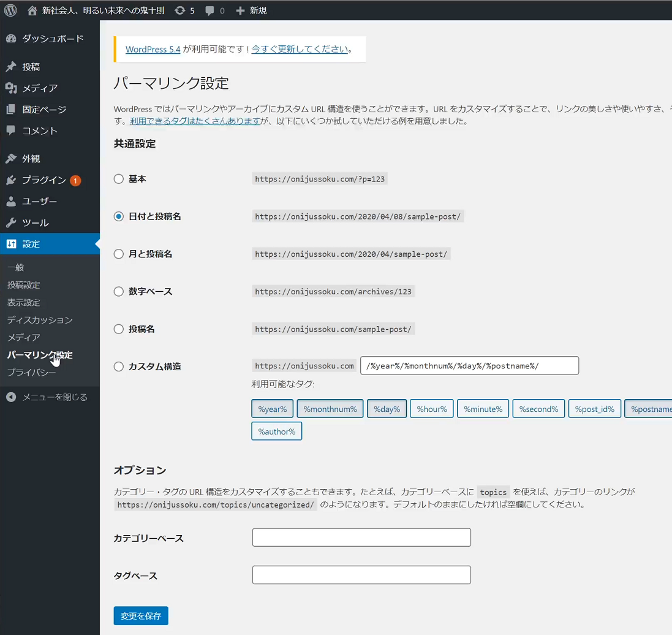The height and width of the screenshot is (635, 672).
Task: Add the %post_id% tag button
Action: tap(594, 409)
